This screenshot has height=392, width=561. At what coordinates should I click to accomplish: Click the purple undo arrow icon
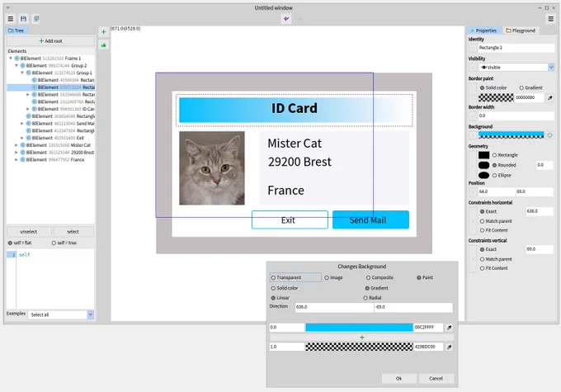point(286,19)
